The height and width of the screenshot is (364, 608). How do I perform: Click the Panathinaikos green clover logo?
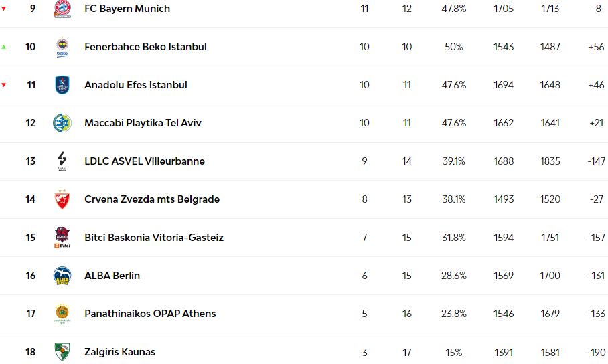[62, 314]
